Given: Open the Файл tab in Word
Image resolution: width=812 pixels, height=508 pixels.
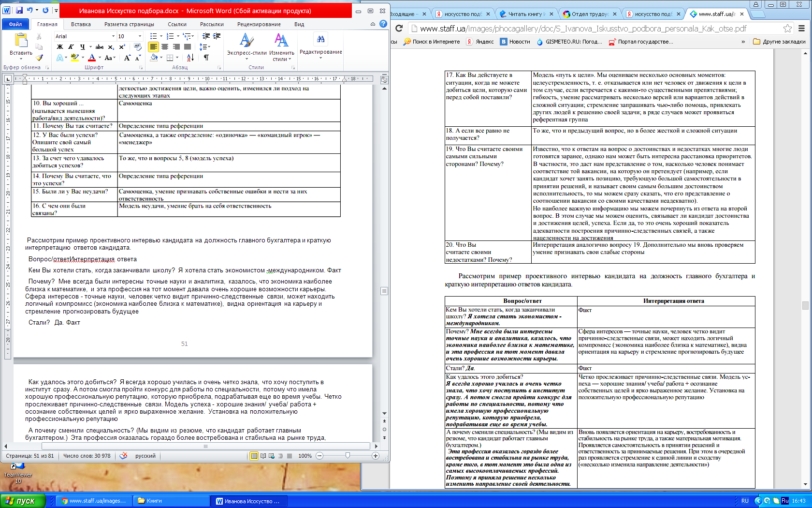Looking at the screenshot, I should point(15,24).
